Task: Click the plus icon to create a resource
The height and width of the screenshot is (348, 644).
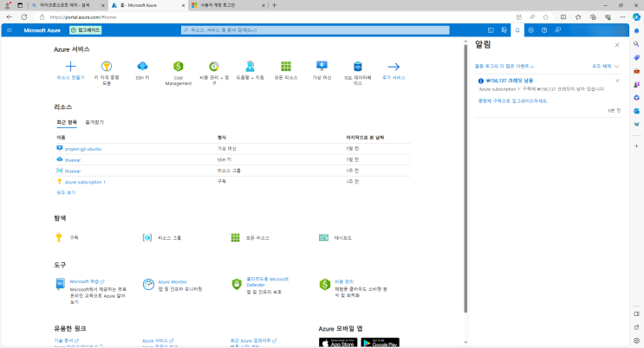Action: pos(71,66)
